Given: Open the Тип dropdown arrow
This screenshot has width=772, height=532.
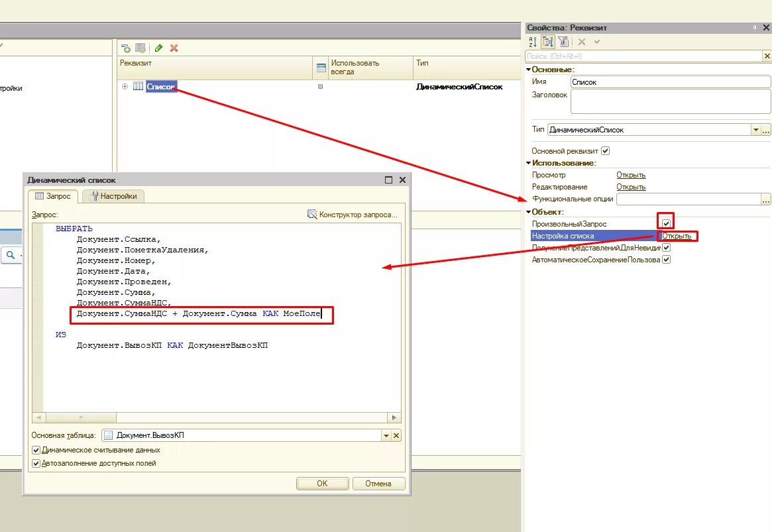Looking at the screenshot, I should point(755,130).
